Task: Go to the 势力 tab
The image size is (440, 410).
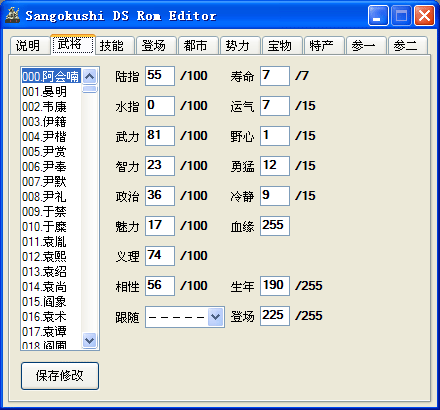Action: click(240, 46)
